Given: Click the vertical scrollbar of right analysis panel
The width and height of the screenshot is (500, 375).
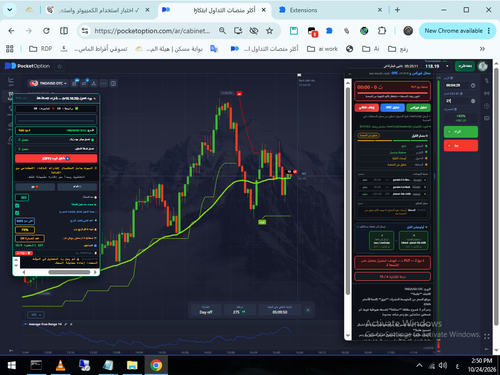Looking at the screenshot, I should pos(348,190).
